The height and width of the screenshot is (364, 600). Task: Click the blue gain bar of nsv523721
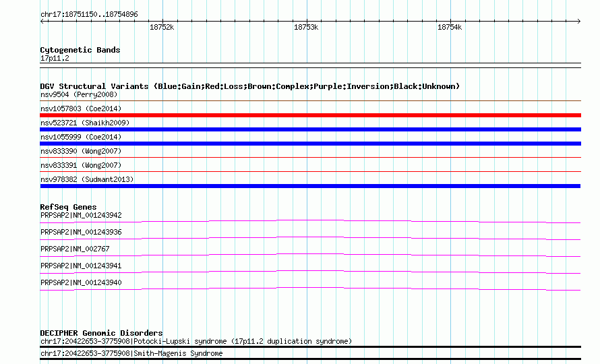310,129
